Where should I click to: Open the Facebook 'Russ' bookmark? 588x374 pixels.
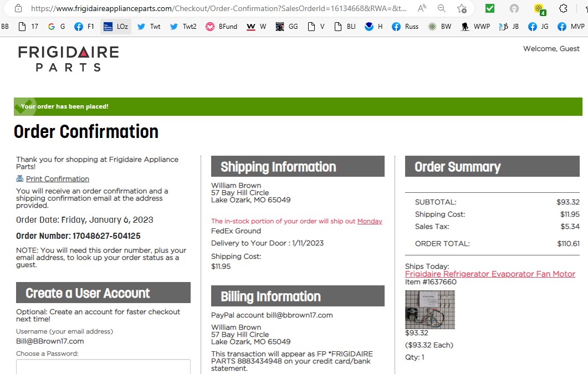405,27
